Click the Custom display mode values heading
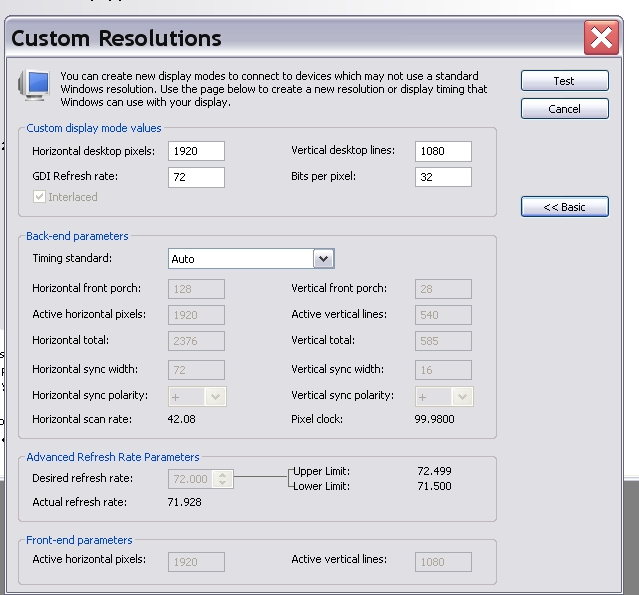Image resolution: width=639 pixels, height=595 pixels. (x=94, y=128)
